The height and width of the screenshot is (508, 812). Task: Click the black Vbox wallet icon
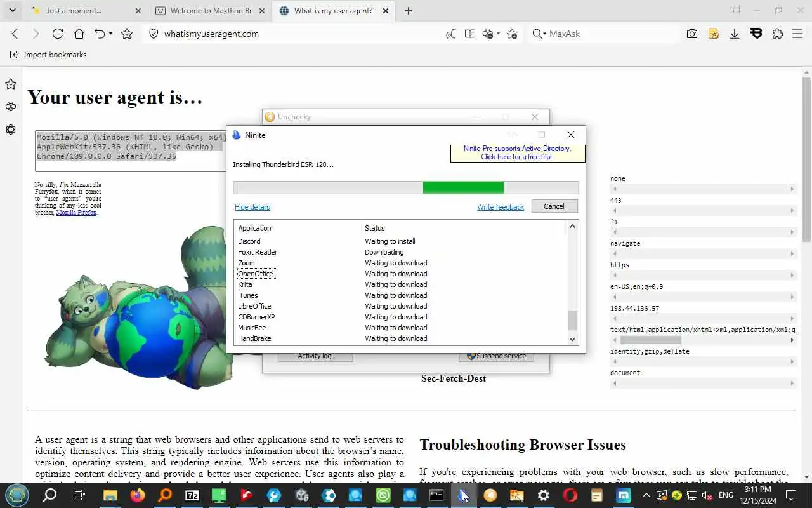click(x=756, y=34)
